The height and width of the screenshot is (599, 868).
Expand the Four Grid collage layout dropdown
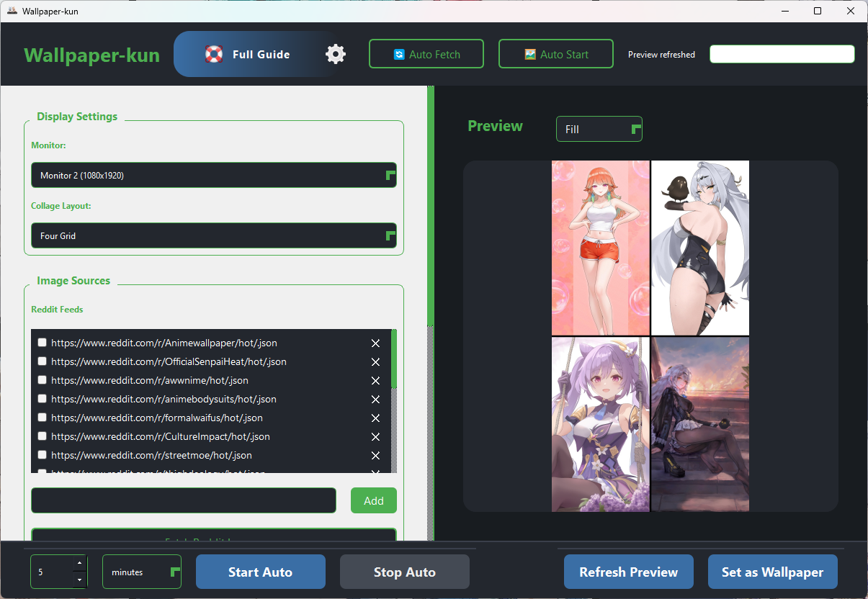[x=214, y=235]
